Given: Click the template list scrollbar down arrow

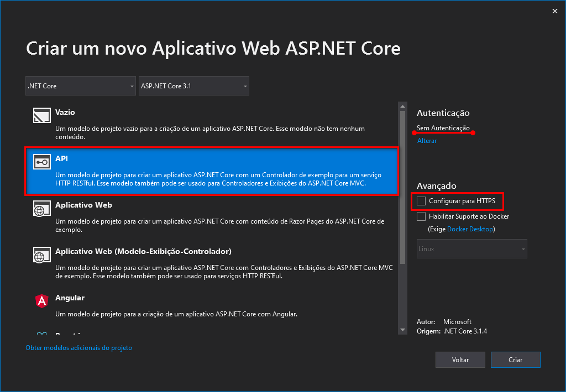Looking at the screenshot, I should coord(402,330).
